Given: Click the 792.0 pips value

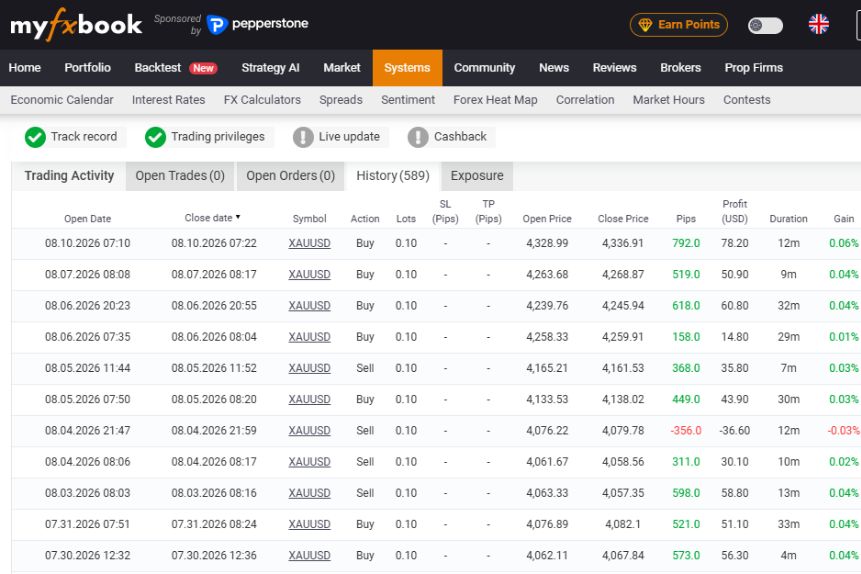Looking at the screenshot, I should [x=686, y=243].
